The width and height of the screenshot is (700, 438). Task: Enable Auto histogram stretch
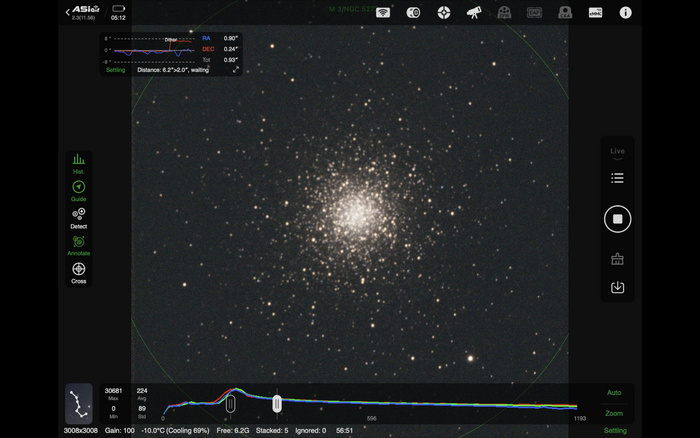pos(614,392)
